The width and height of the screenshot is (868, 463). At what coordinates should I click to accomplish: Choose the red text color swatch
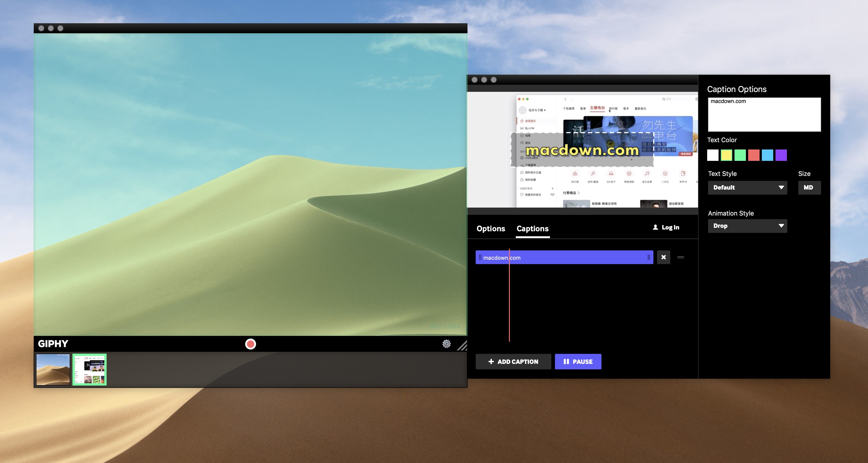754,155
